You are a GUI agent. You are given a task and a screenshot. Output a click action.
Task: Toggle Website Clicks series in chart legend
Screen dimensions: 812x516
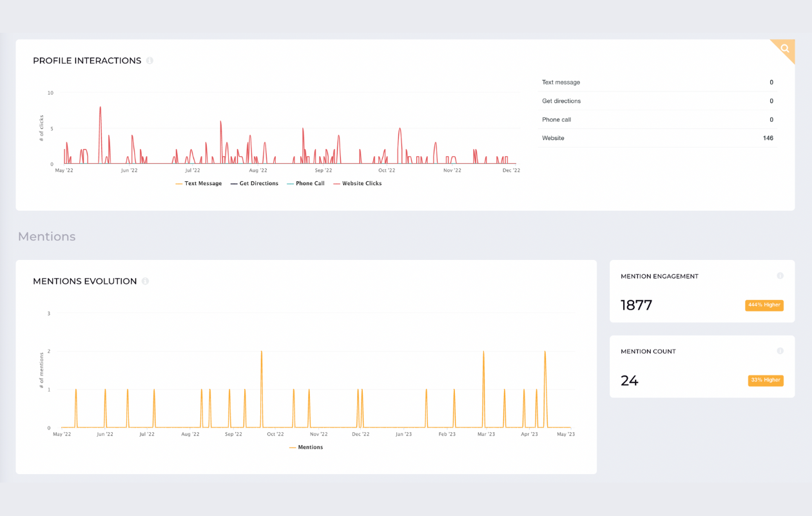point(357,184)
